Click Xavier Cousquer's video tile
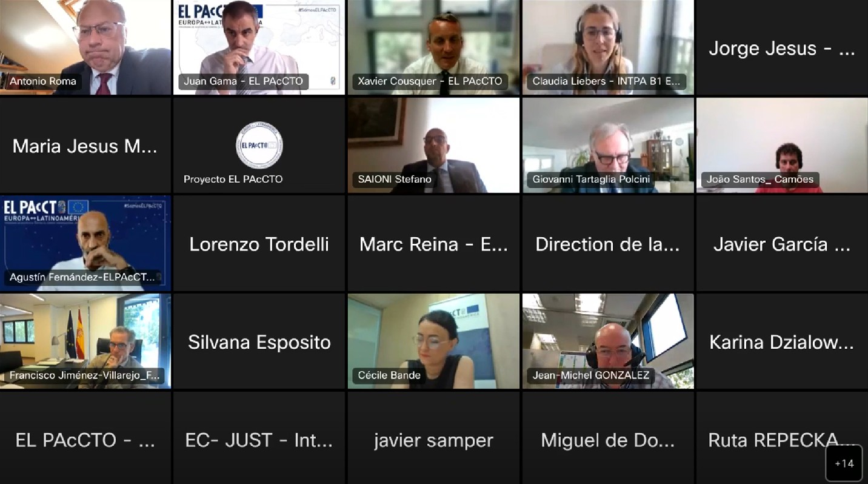Viewport: 868px width, 484px height. click(433, 47)
